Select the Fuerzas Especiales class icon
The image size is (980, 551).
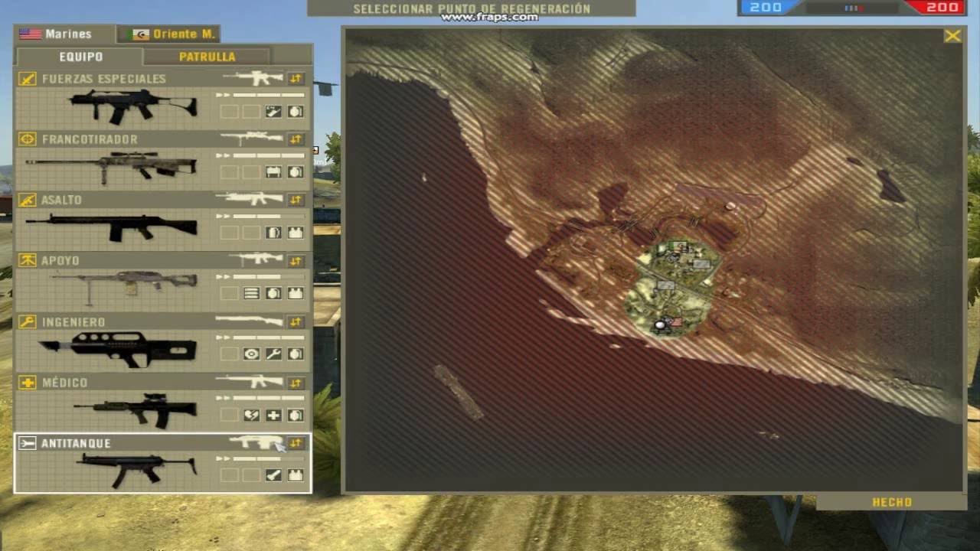point(28,79)
